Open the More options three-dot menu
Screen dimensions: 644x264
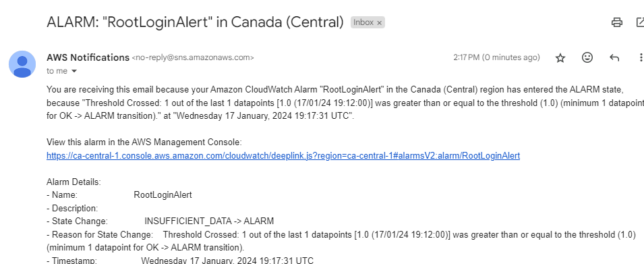(641, 57)
